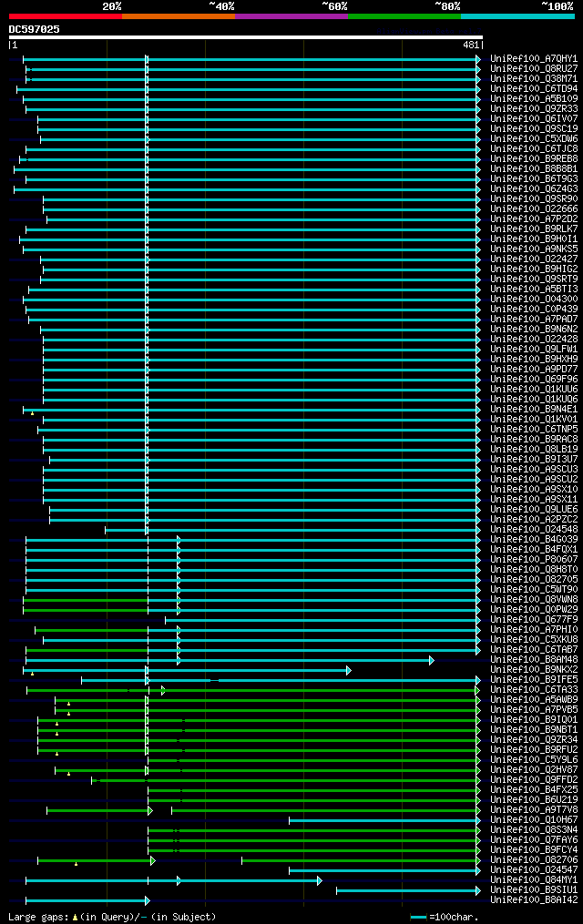Open hit UniRef100_A7QHY1
This screenshot has width=583, height=924.
(534, 59)
